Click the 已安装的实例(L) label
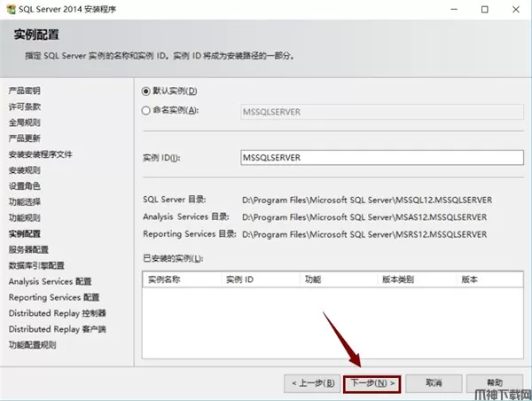This screenshot has width=532, height=401. (173, 259)
